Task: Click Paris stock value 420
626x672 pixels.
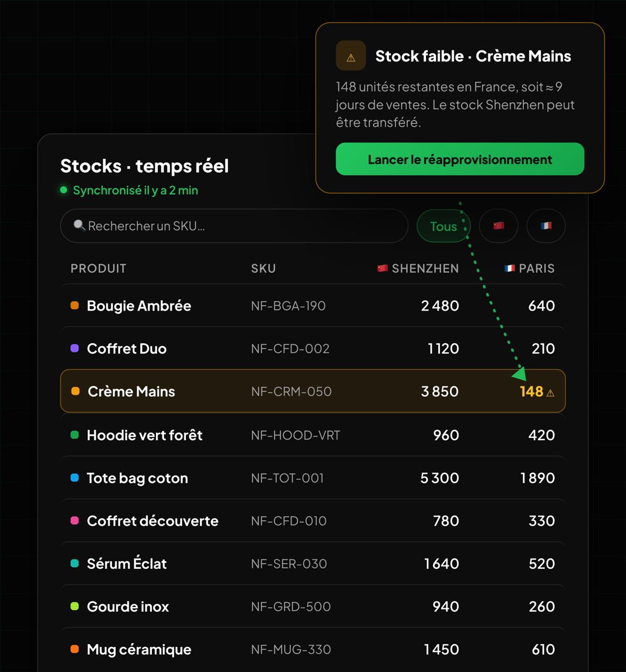Action: click(541, 435)
